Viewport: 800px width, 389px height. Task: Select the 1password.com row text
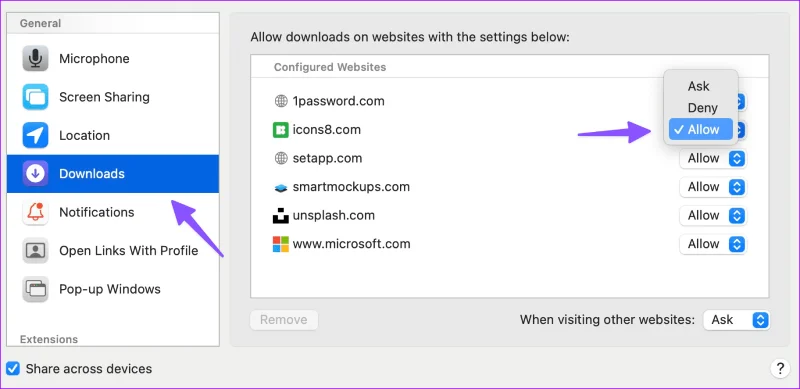[339, 101]
